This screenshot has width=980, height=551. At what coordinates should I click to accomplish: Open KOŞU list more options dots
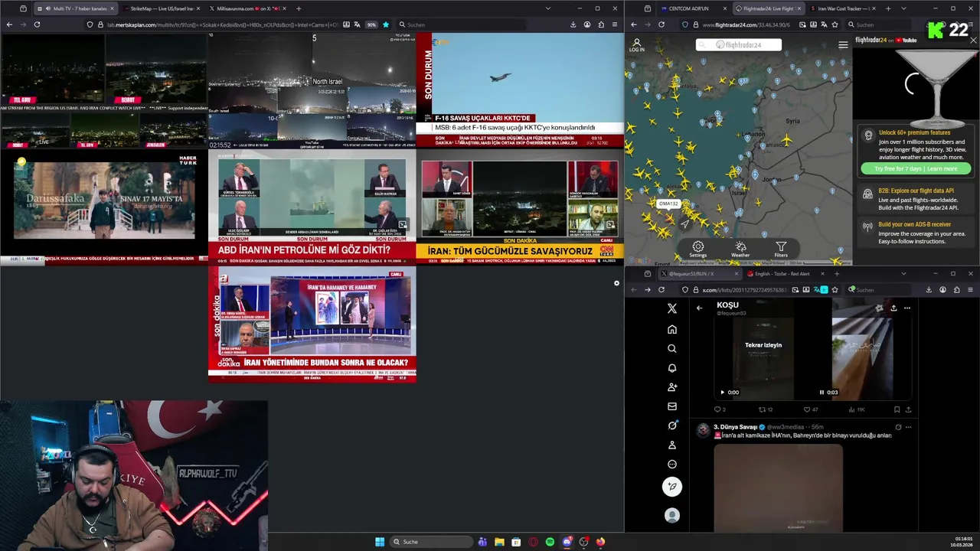click(x=907, y=308)
